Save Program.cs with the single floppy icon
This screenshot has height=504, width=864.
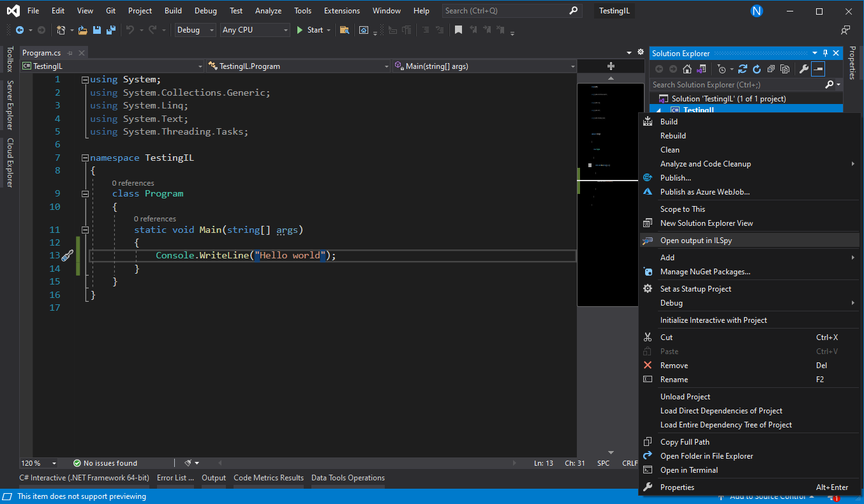[97, 30]
